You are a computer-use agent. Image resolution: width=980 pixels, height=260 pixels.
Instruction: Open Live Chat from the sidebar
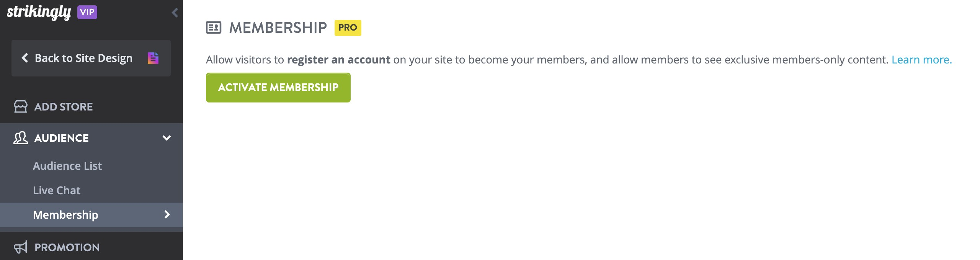57,190
